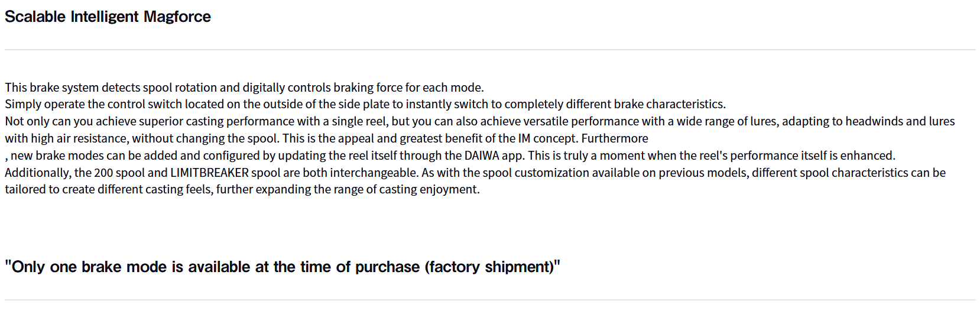Click the sentence starting "This brake system detects"
This screenshot has height=320, width=980.
tap(244, 88)
